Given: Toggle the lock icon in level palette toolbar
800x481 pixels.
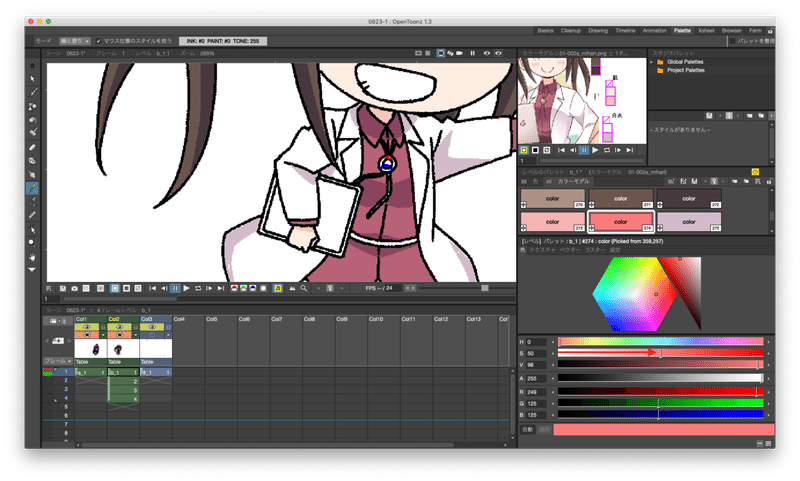Looking at the screenshot, I should point(769,182).
